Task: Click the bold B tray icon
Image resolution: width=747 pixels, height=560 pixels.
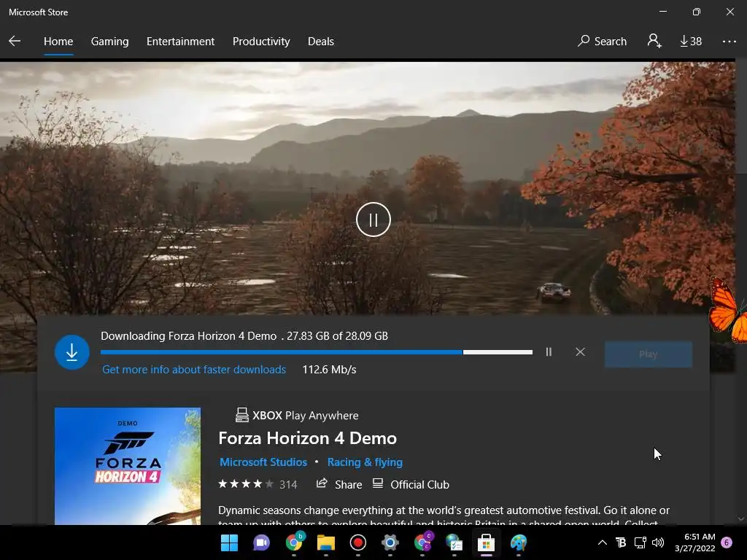Action: [x=621, y=542]
